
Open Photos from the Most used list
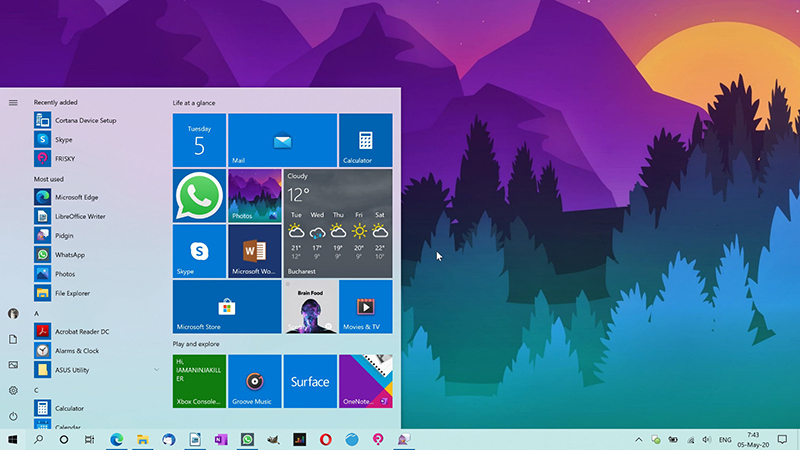96,274
